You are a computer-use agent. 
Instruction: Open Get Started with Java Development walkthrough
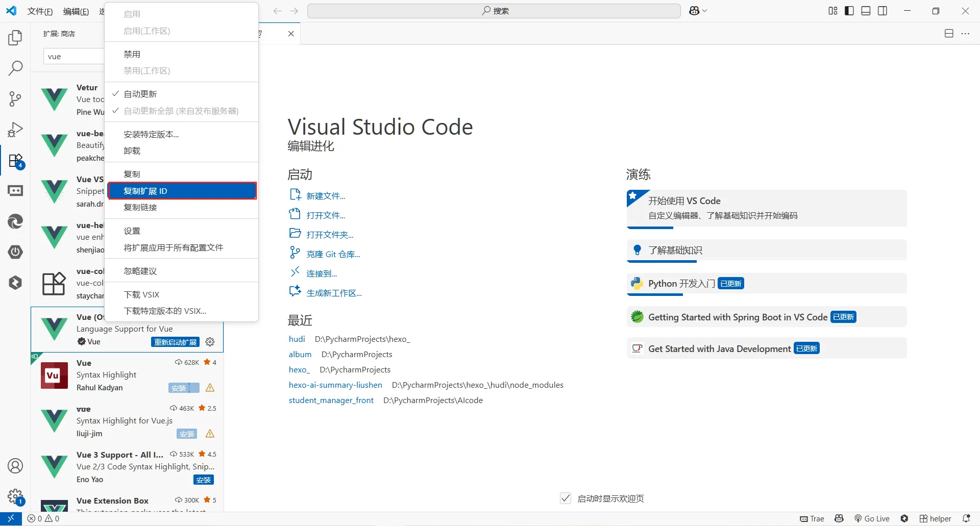(x=767, y=348)
